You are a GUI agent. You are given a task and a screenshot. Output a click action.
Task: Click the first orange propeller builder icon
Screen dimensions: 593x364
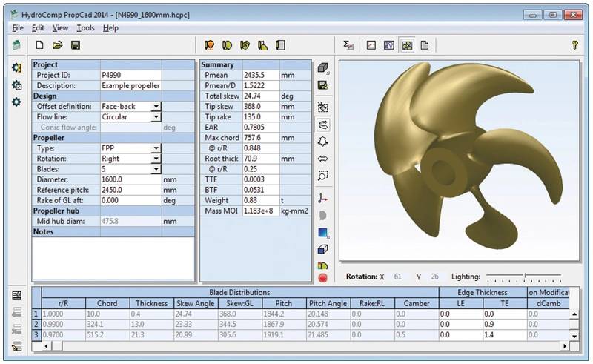209,45
